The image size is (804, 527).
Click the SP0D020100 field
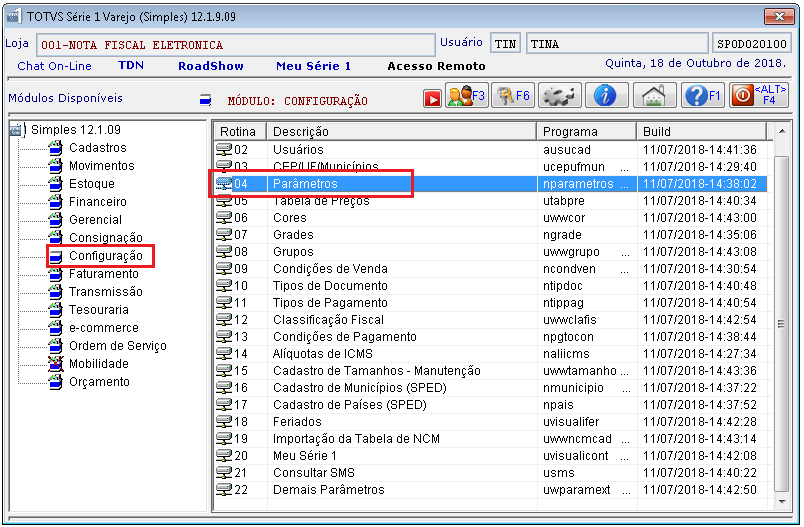(x=752, y=44)
